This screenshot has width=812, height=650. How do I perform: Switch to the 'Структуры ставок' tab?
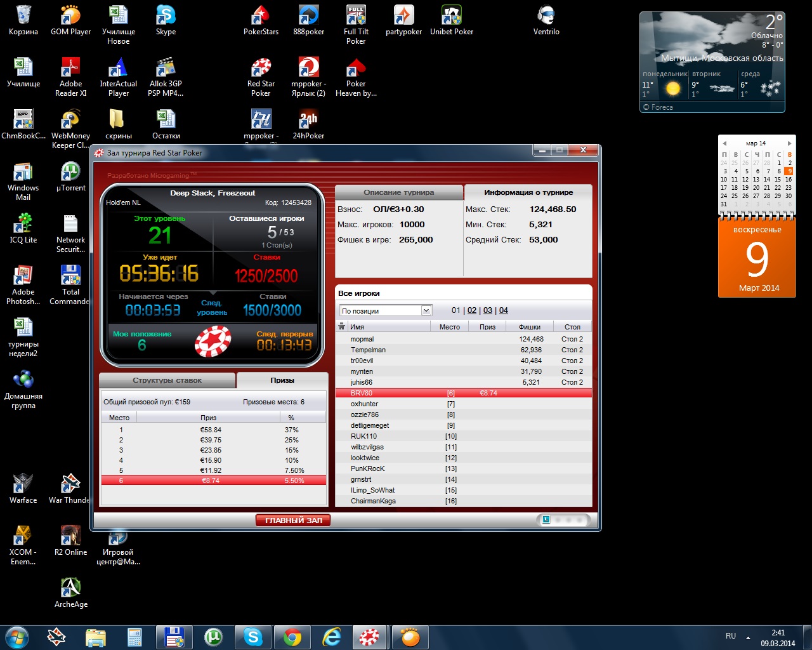167,380
